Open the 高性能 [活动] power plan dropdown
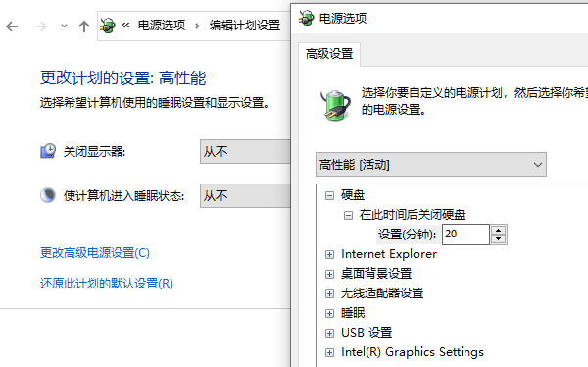 431,165
